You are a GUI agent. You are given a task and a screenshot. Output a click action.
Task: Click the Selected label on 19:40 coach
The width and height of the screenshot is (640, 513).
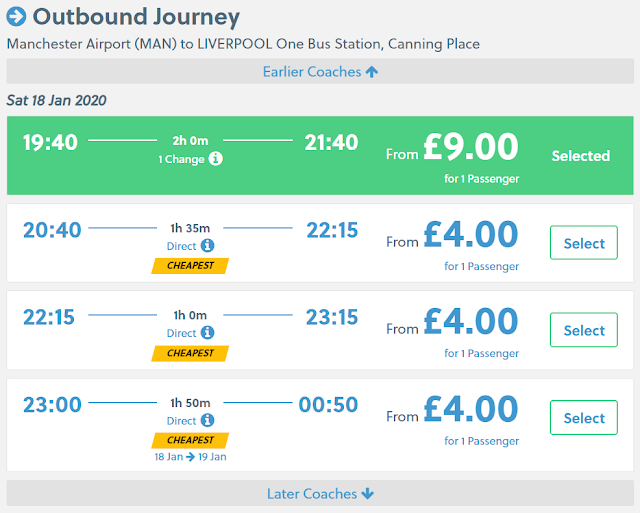point(580,156)
